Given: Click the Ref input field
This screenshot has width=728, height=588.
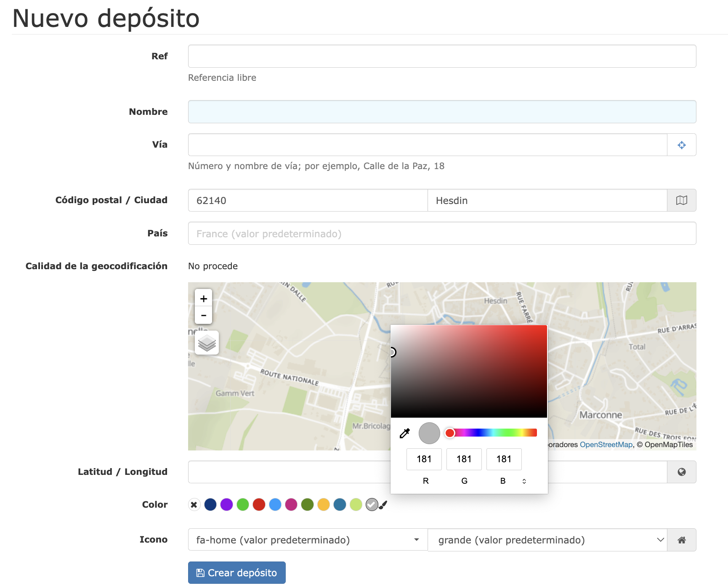Looking at the screenshot, I should 442,56.
